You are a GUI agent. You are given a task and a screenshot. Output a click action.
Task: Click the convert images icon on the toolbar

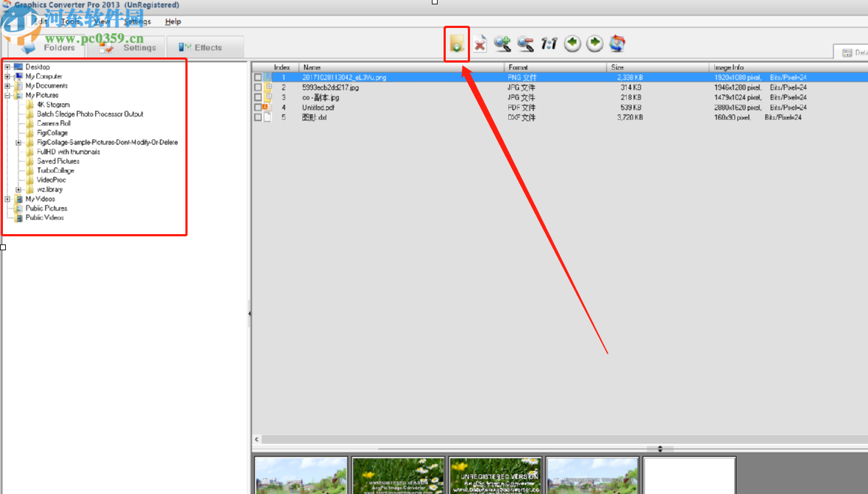click(x=617, y=43)
